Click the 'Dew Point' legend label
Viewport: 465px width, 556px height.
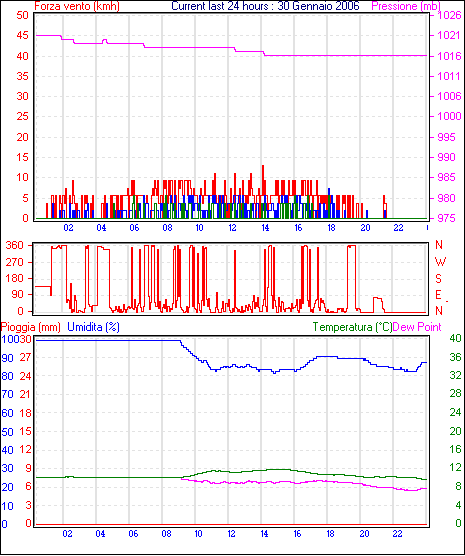417,327
